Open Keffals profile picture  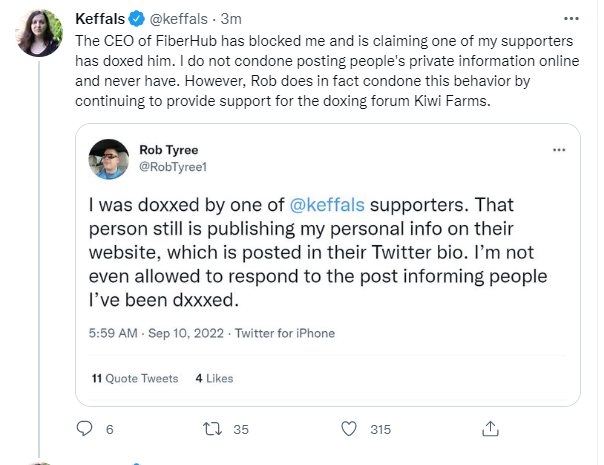click(x=41, y=33)
